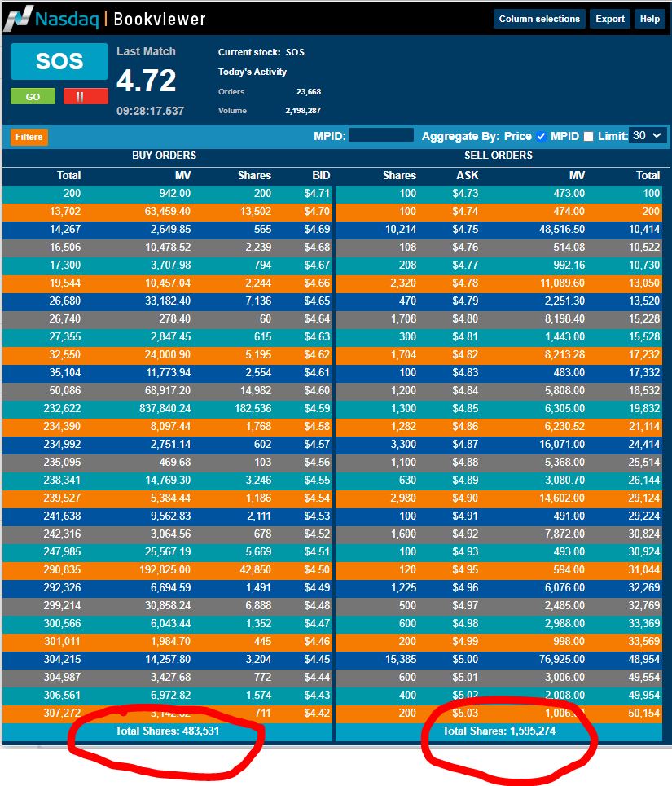Select the $4.59 bid row
The image size is (672, 786).
pyautogui.click(x=167, y=408)
